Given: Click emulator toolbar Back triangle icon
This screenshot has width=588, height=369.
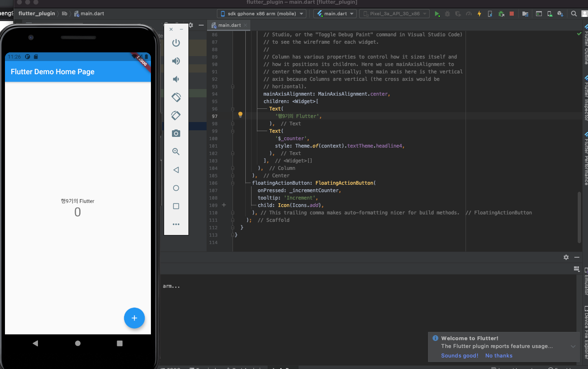Looking at the screenshot, I should pos(176,170).
